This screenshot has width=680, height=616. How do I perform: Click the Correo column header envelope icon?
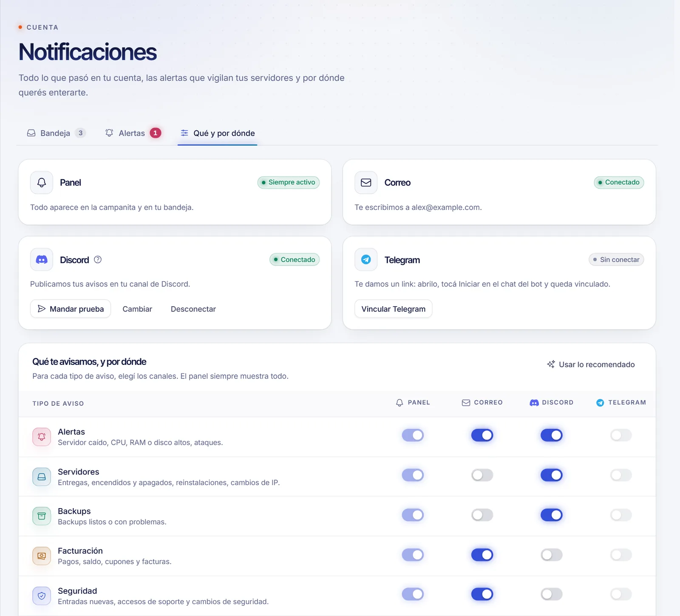466,403
